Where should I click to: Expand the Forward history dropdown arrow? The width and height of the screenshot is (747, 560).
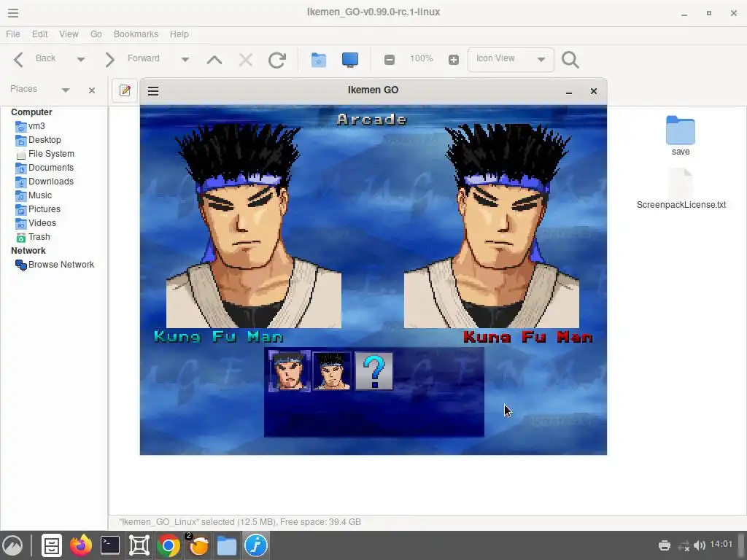pyautogui.click(x=185, y=60)
